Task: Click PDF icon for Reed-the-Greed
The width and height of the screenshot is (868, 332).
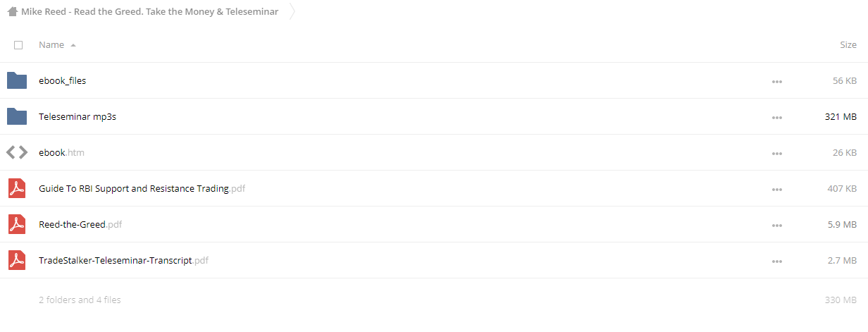Action: pos(17,224)
